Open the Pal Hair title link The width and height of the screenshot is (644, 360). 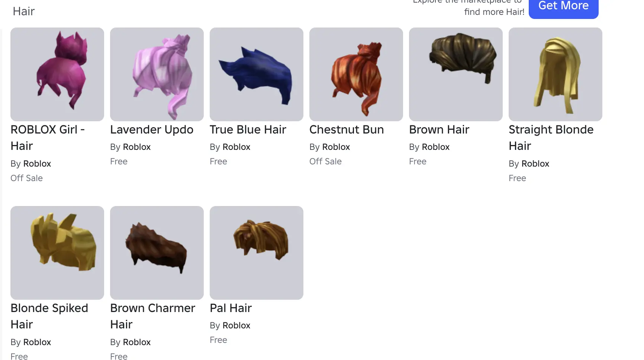(231, 308)
